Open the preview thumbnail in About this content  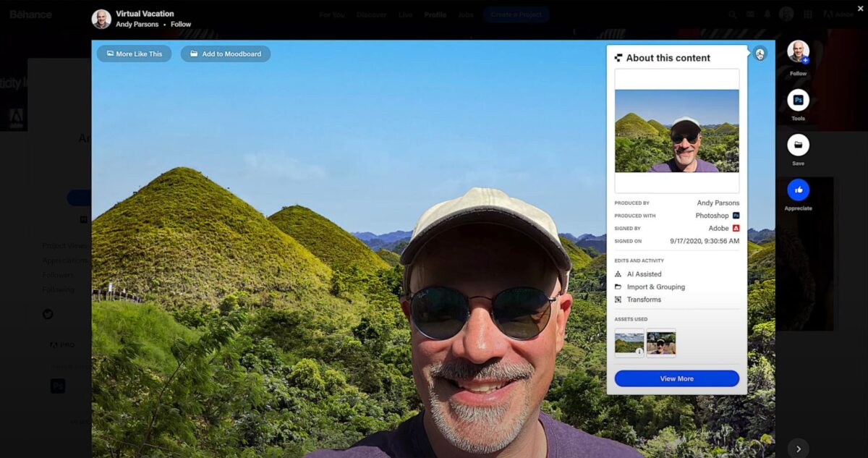[677, 131]
